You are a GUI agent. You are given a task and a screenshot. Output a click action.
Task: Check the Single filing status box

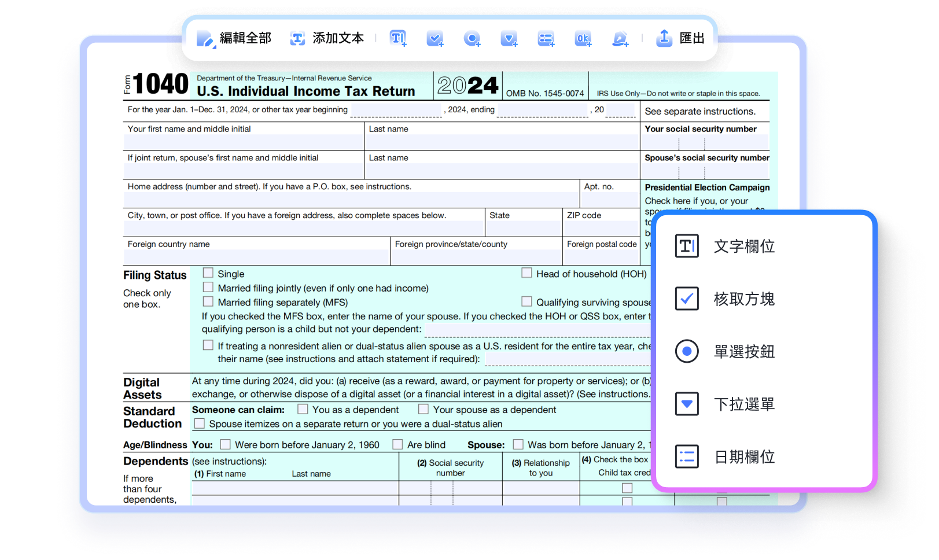[208, 273]
